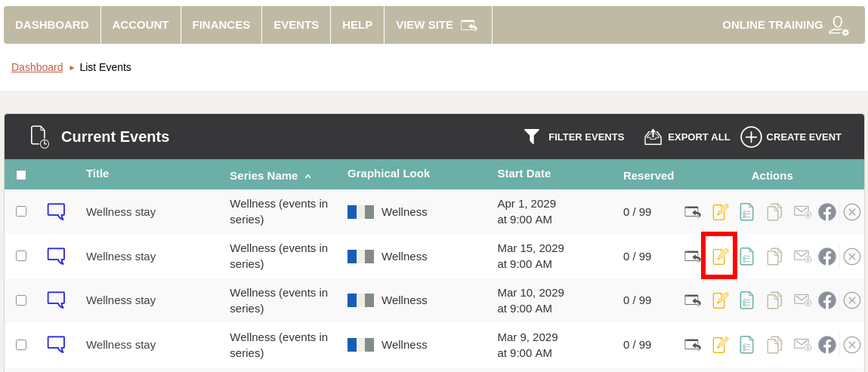Click the duplicate event icon for Mar 9 event

coord(774,345)
